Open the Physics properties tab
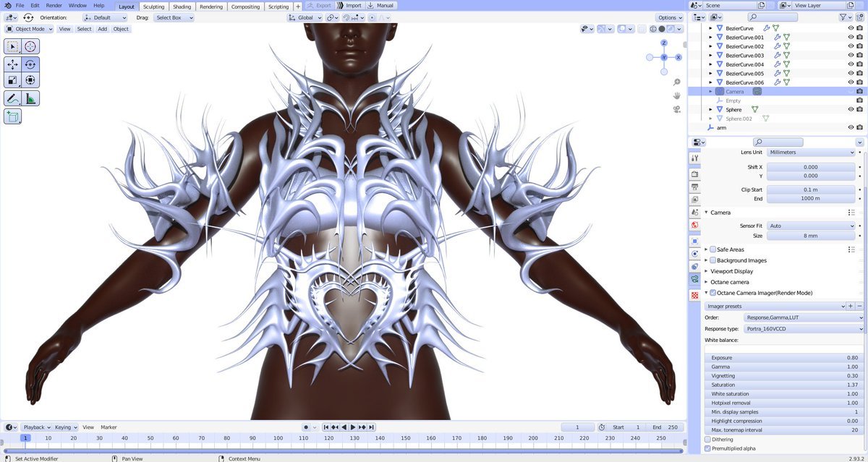 695,254
